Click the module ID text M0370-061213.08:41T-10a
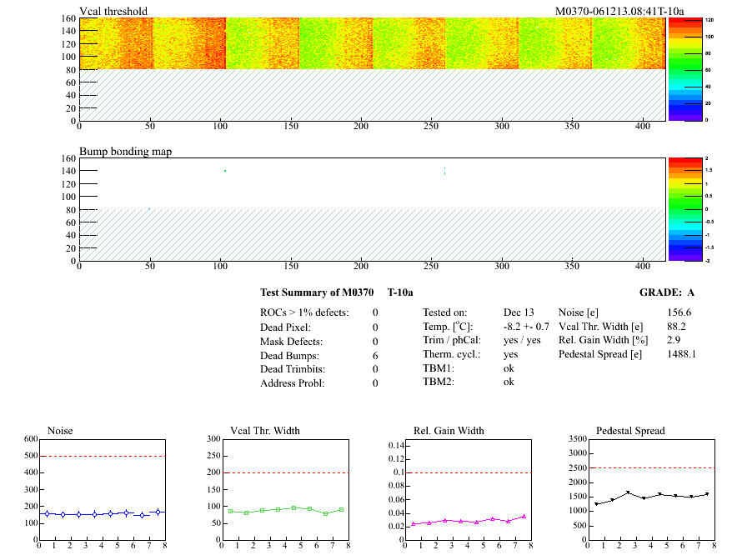This screenshot has height=560, width=747. tap(619, 11)
